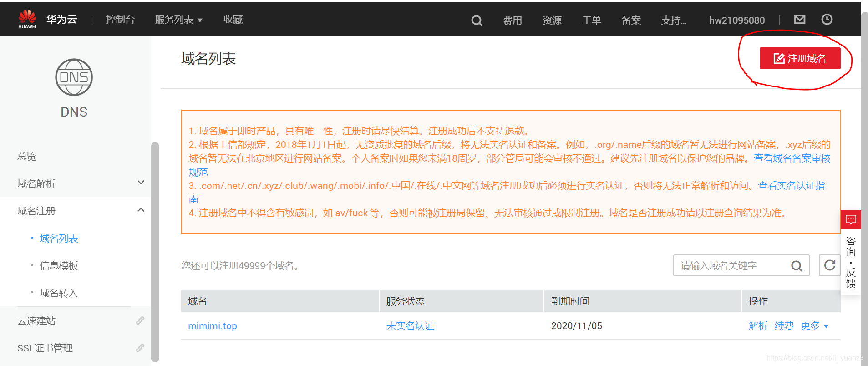Screen dimensions: 868x366
Task: Open the search magnifier in top bar
Action: click(477, 20)
